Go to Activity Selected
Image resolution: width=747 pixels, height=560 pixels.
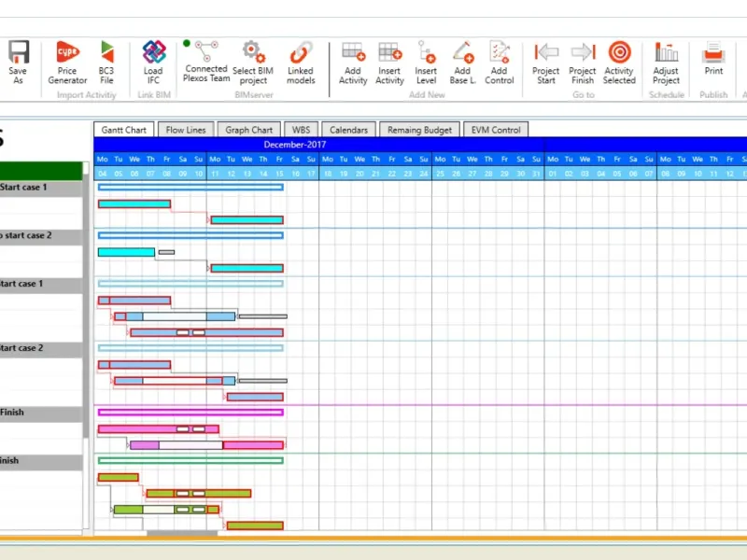click(x=619, y=63)
